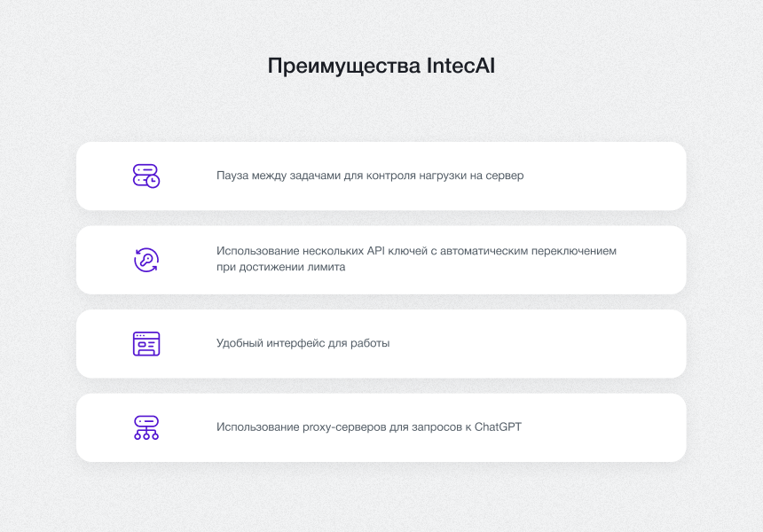Image resolution: width=763 pixels, height=532 pixels.
Task: Click the Удобный интерфейс для работы card
Action: pos(381,343)
